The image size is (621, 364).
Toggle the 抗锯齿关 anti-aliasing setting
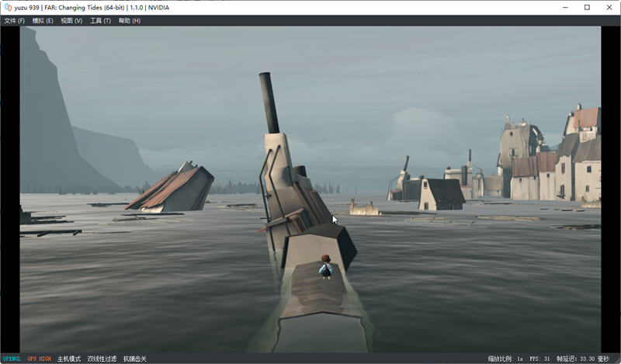pyautogui.click(x=135, y=359)
